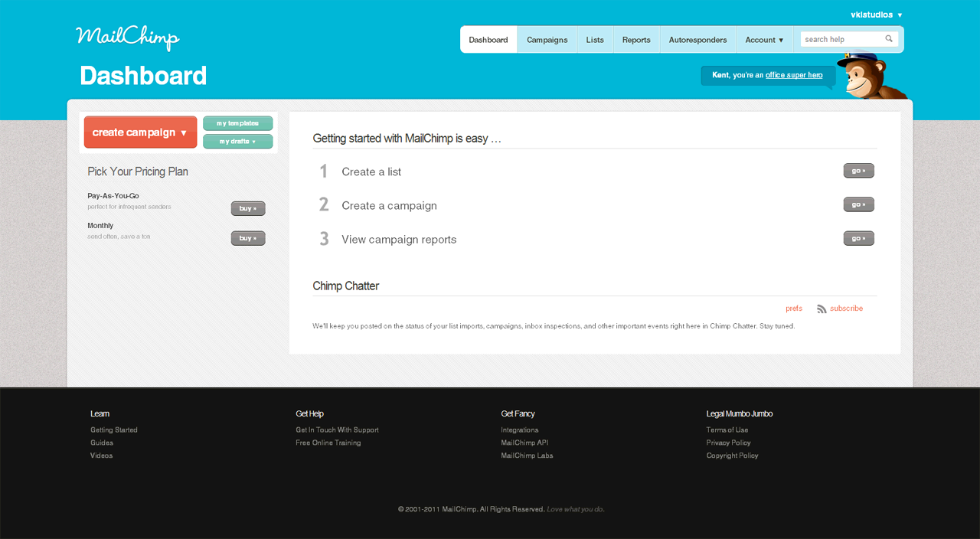Open the Copyright Policy link
Screen dimensions: 980x539
tap(733, 456)
